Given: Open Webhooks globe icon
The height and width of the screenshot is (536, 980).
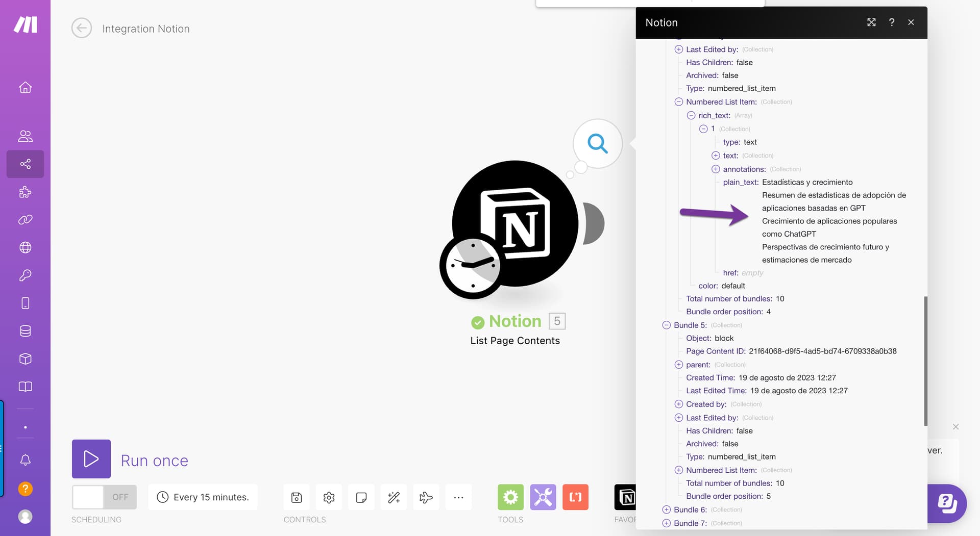Looking at the screenshot, I should [25, 247].
